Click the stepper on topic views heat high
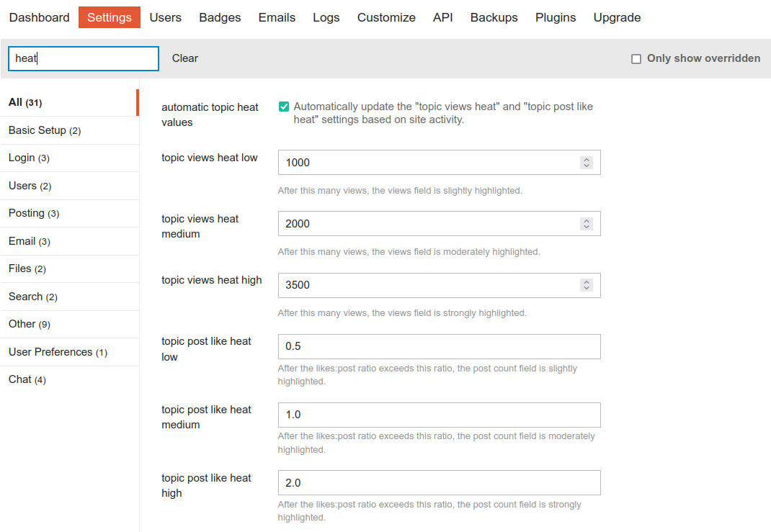771x532 pixels. (x=587, y=285)
